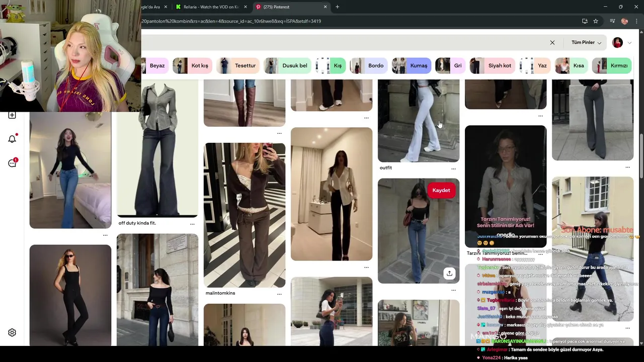
Task: Open more options for white blouse pin
Action: point(366,267)
